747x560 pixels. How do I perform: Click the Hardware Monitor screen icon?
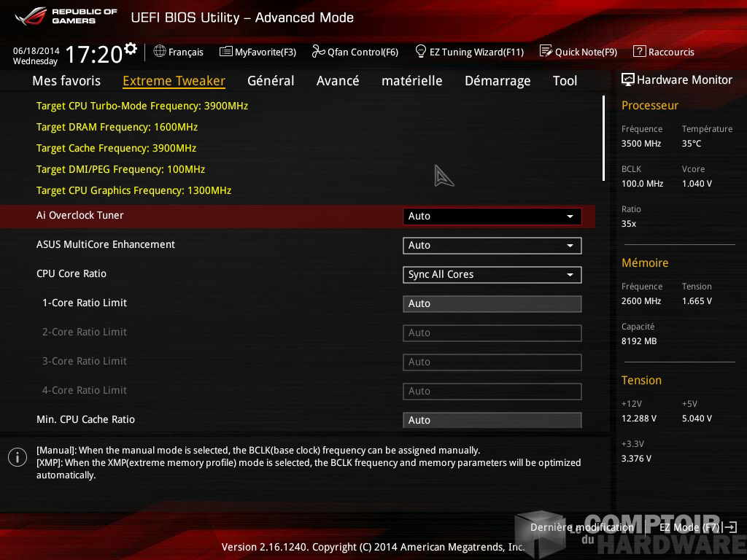coord(628,79)
